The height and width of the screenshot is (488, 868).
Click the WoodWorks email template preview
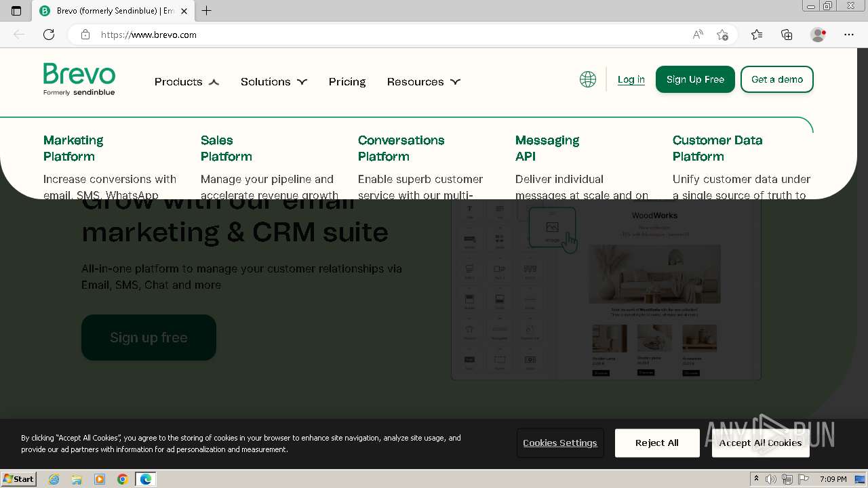point(606,289)
